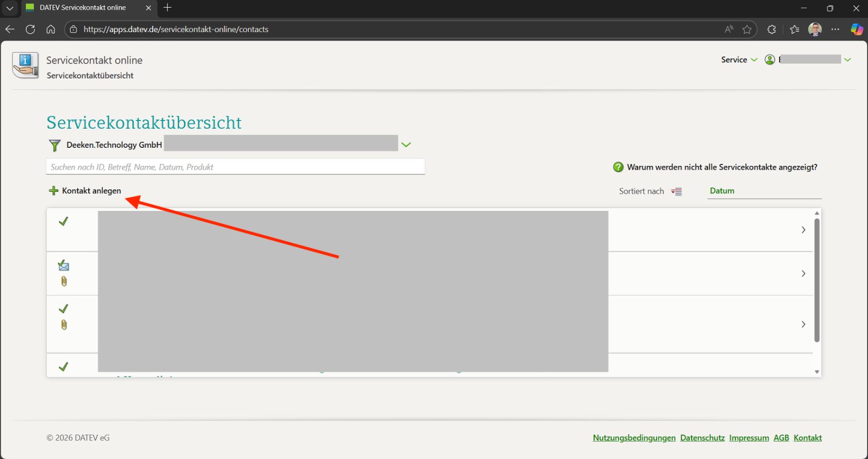Open the Service dropdown menu

(739, 60)
